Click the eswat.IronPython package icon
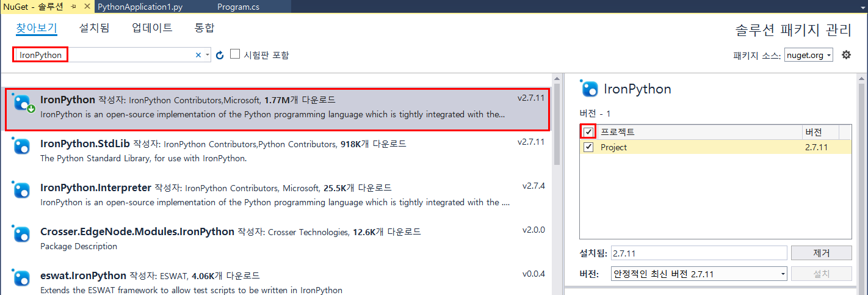 (21, 278)
